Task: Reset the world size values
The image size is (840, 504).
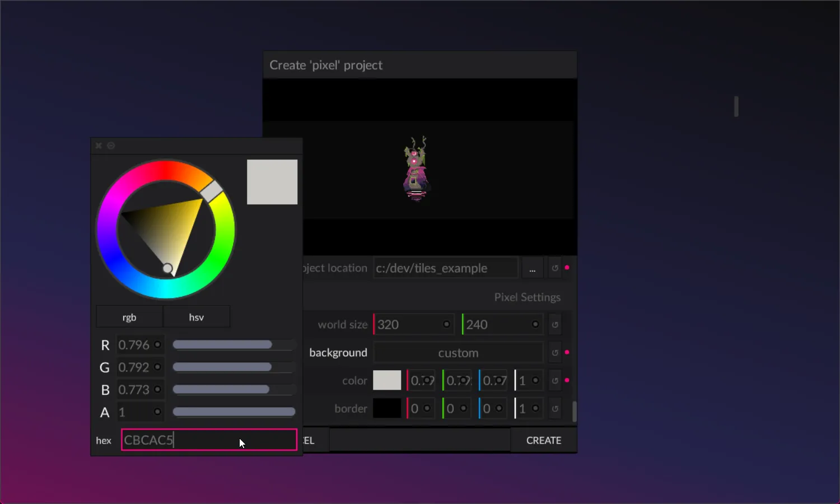Action: 555,325
